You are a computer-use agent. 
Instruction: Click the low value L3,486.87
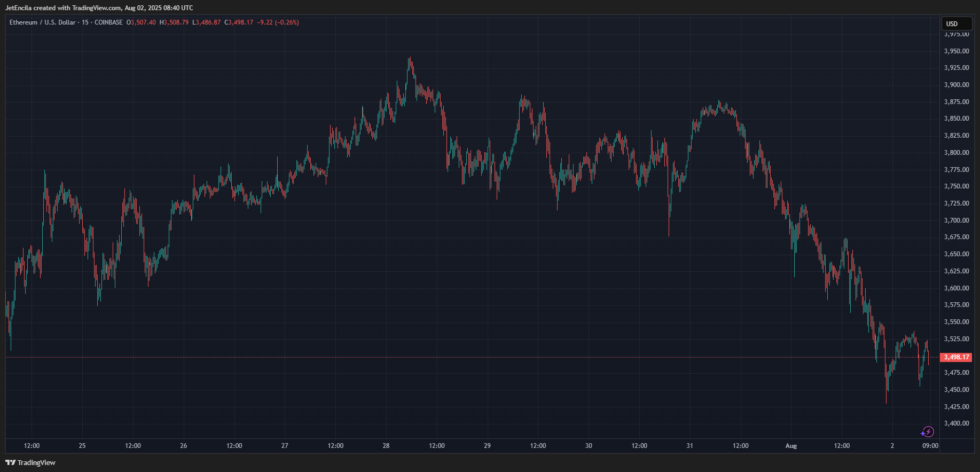[207, 22]
